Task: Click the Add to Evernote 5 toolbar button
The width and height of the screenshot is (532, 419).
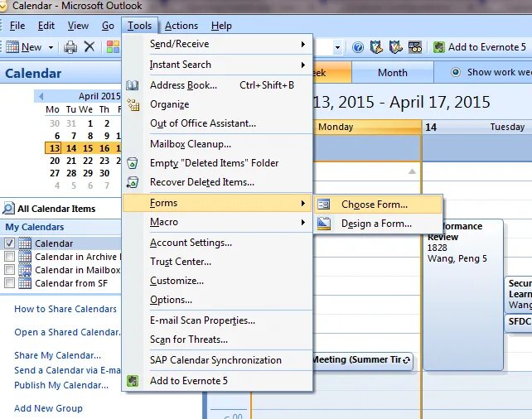Action: [480, 47]
